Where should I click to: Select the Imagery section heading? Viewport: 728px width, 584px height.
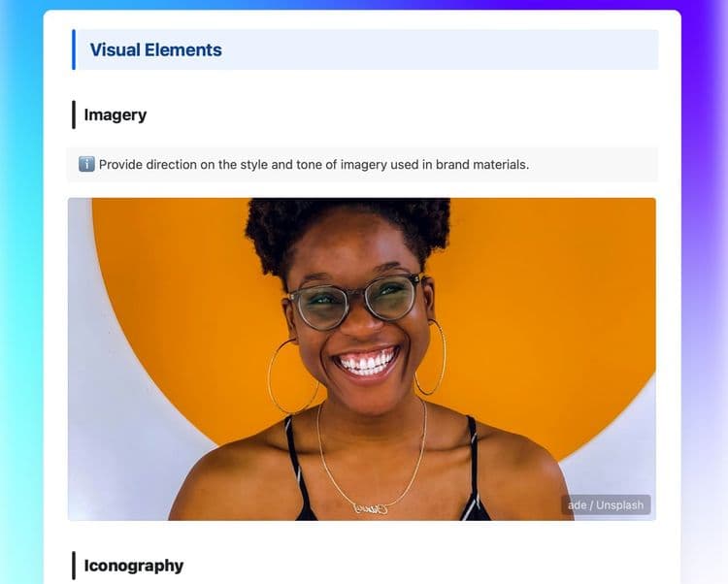pyautogui.click(x=116, y=114)
